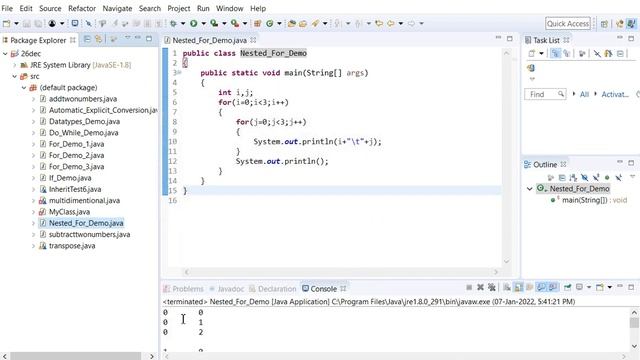Click the Open Perspective icon

[604, 24]
